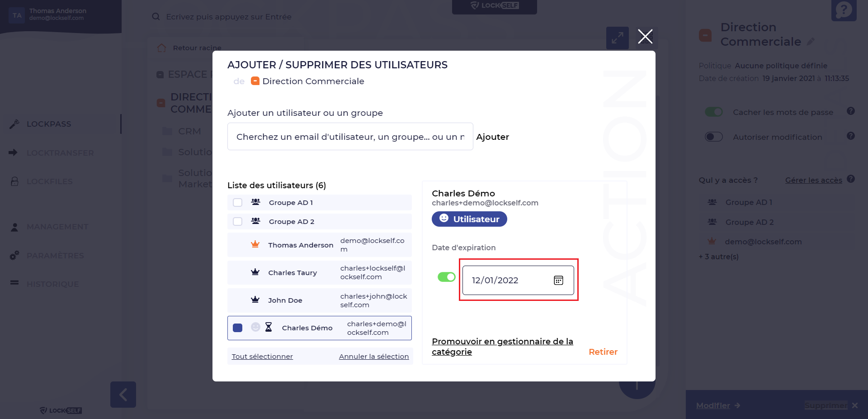Go to the HISTORIQUE section

(x=52, y=284)
